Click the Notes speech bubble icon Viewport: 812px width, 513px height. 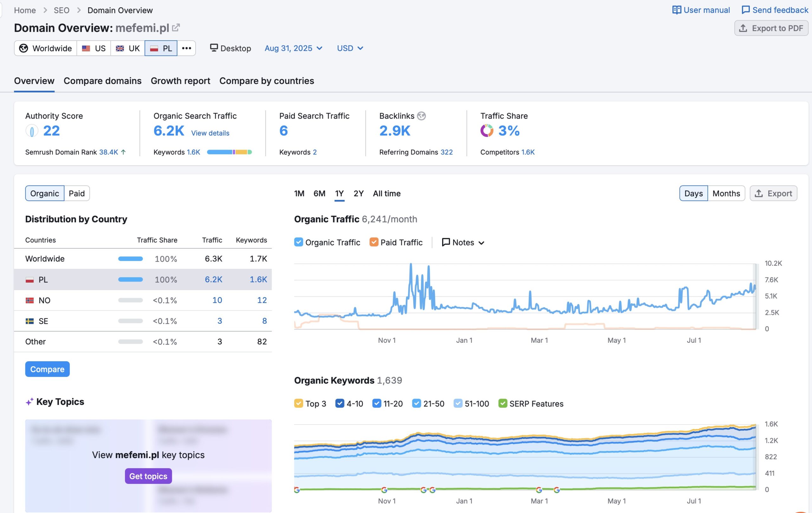[x=446, y=242]
